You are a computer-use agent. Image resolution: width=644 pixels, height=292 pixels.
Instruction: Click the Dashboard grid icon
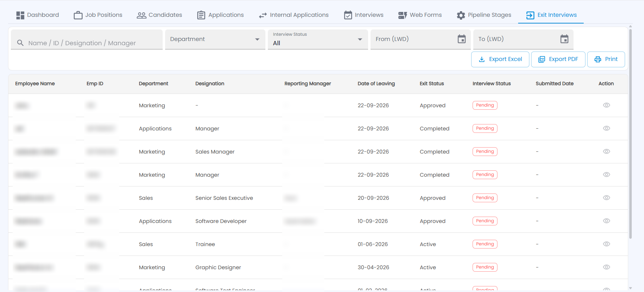pyautogui.click(x=20, y=15)
